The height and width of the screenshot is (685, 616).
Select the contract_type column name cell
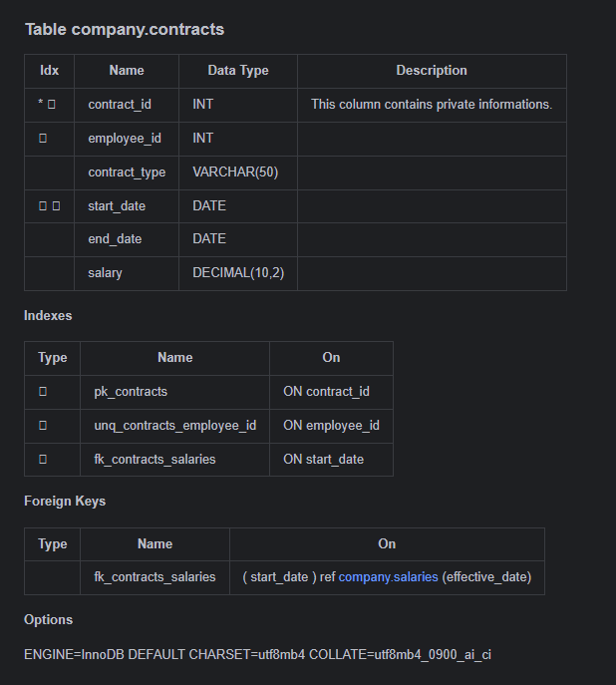coord(127,172)
